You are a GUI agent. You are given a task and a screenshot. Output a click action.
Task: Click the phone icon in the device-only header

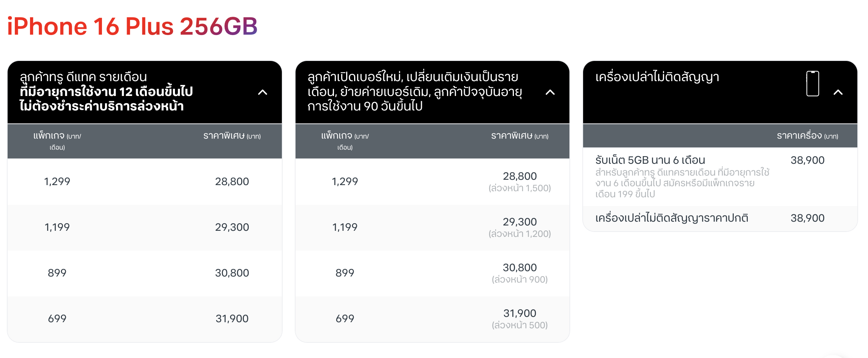click(x=812, y=84)
